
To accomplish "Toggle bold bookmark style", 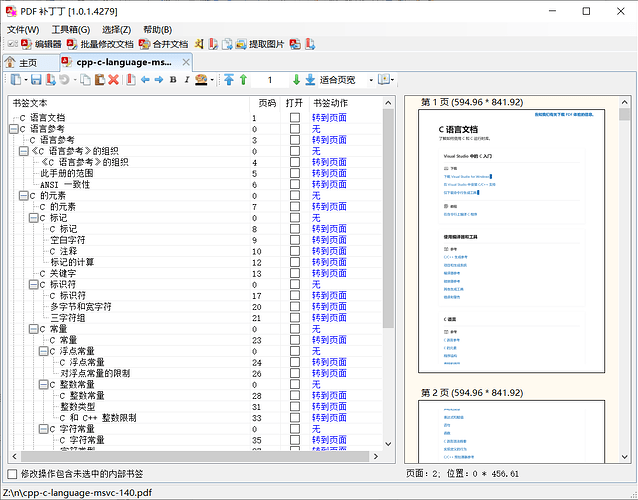I will click(173, 80).
